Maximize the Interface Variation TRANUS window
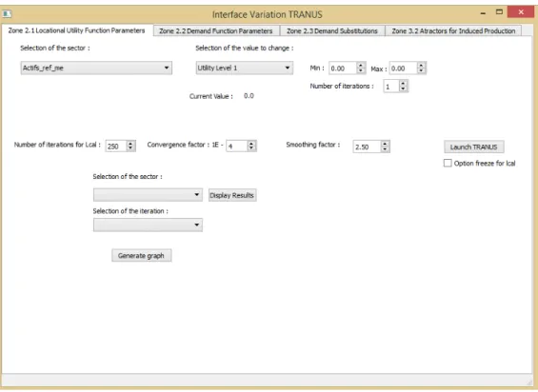This screenshot has height=392, width=538. click(499, 12)
